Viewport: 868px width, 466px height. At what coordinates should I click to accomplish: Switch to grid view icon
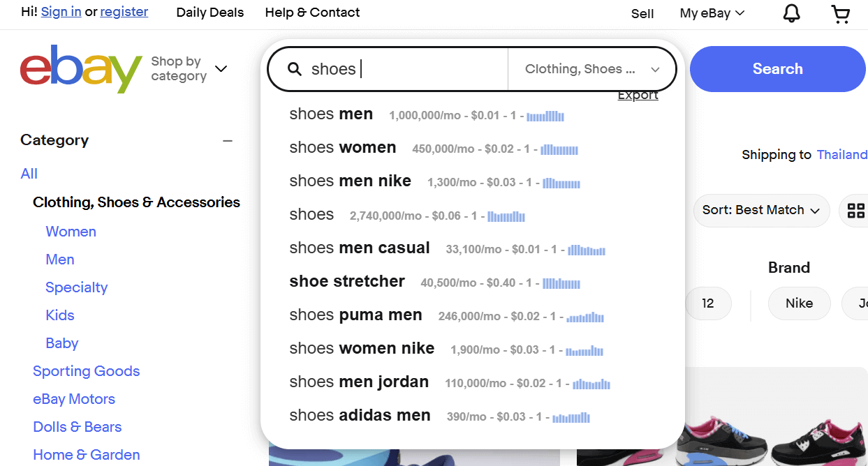[x=855, y=211]
